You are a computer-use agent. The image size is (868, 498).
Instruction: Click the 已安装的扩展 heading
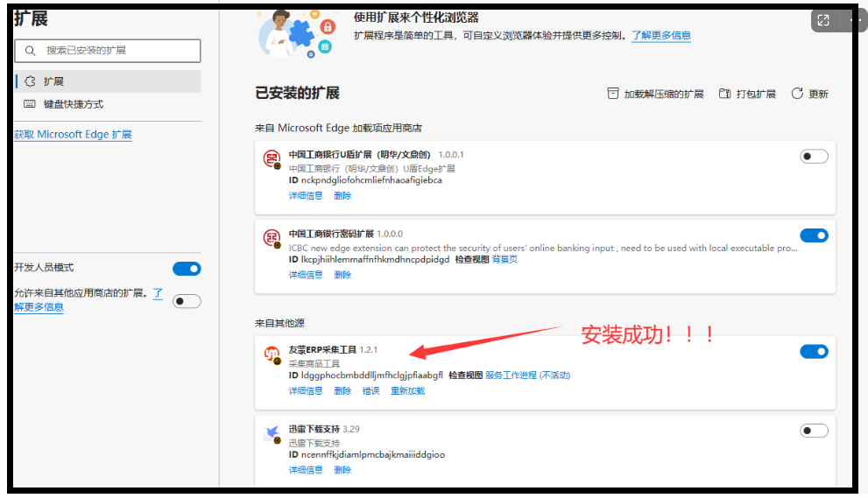point(297,93)
